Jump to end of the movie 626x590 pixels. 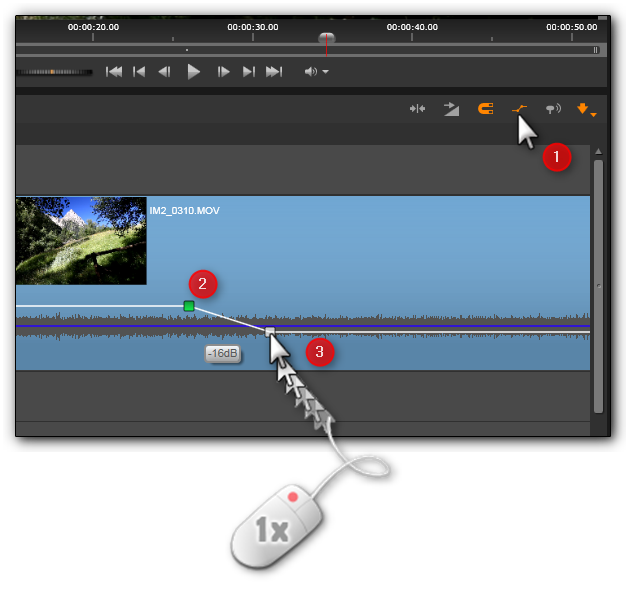tap(274, 72)
